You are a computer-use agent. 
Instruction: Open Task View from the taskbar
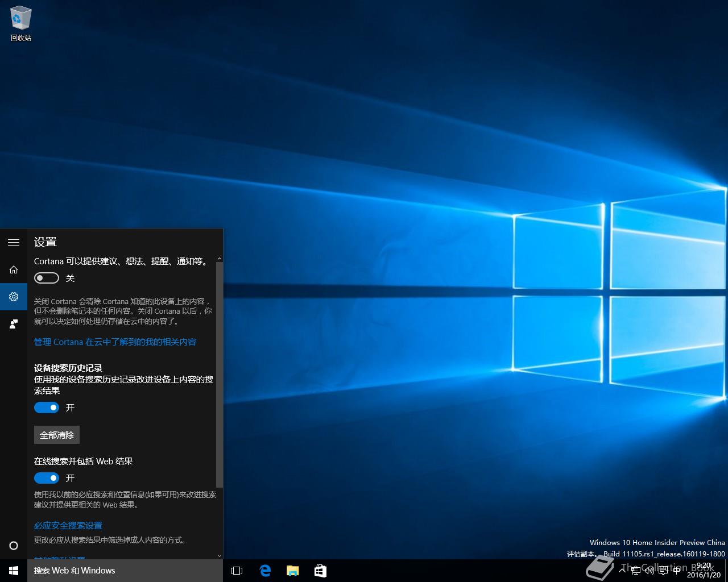pyautogui.click(x=237, y=571)
